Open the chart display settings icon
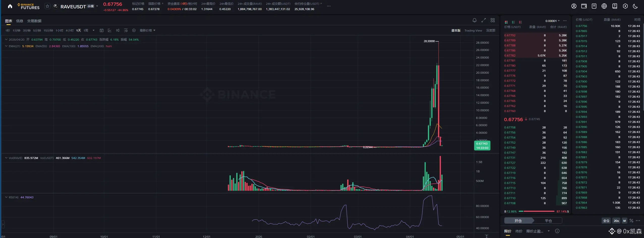 tap(126, 30)
